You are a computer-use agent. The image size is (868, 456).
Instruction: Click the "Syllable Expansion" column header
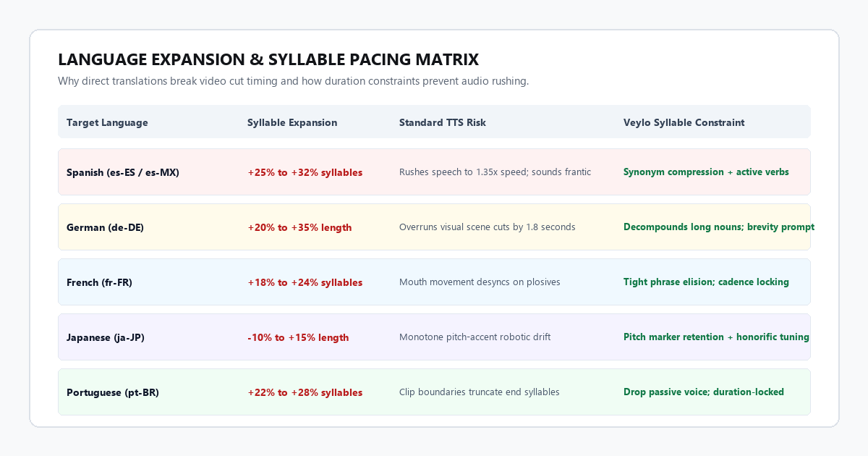tap(292, 122)
